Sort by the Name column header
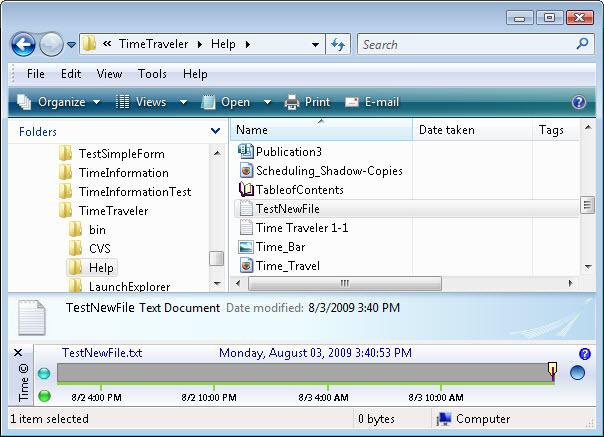This screenshot has width=604, height=437. 321,130
